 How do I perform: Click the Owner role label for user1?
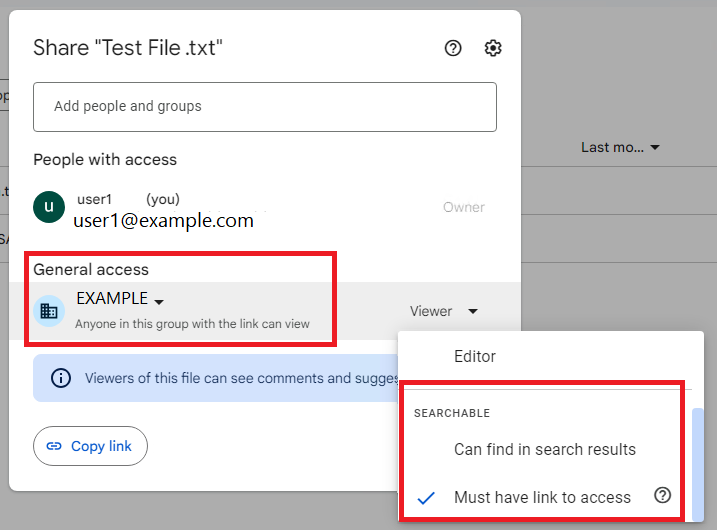pos(463,207)
